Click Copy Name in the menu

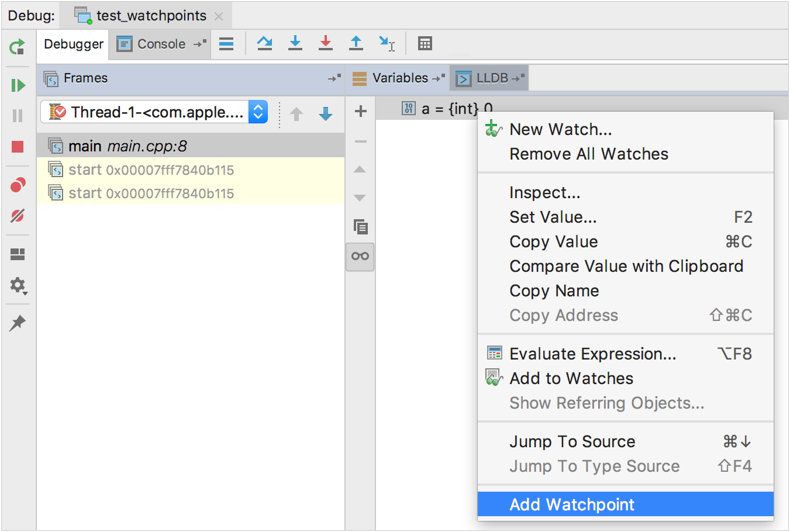(x=626, y=291)
